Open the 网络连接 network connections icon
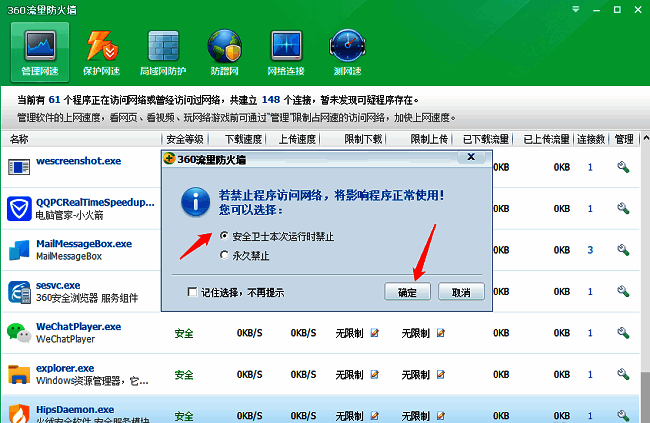Screen dimensions: 650x423 [285, 53]
